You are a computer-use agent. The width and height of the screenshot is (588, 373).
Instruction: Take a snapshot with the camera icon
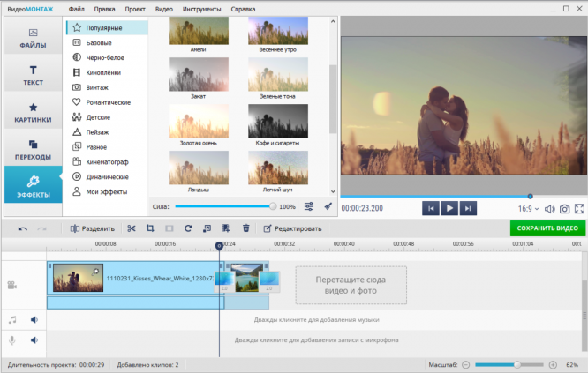click(564, 209)
